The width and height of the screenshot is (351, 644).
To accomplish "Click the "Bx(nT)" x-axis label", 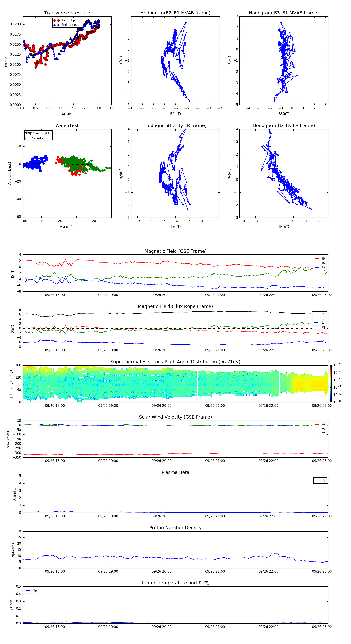I will (284, 227).
